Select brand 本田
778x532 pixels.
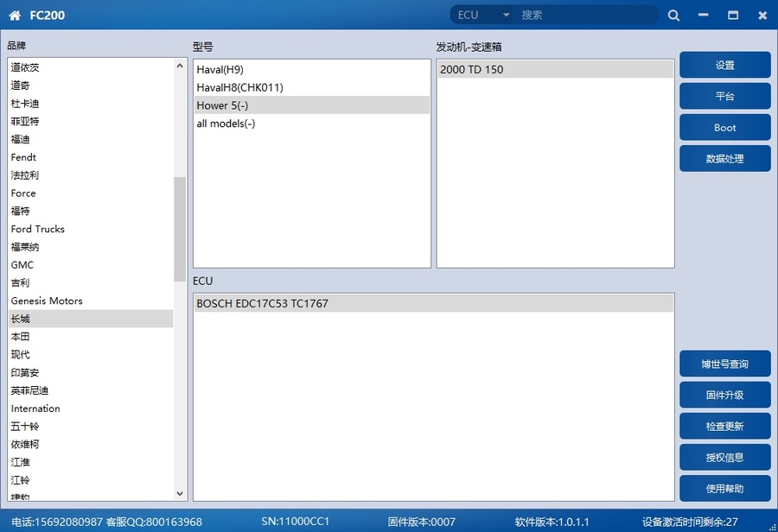pyautogui.click(x=91, y=337)
